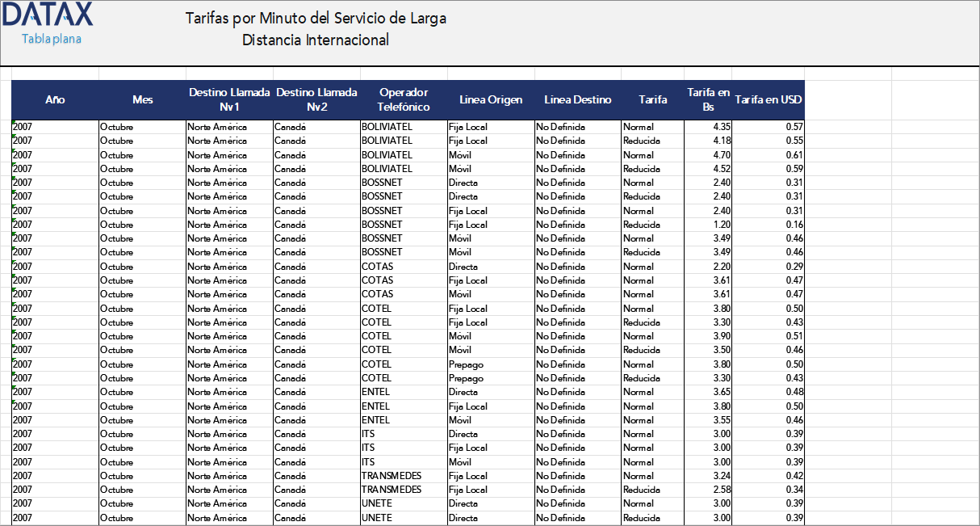Select the COTEL Bs tariff 3.90
The height and width of the screenshot is (526, 980).
(x=708, y=336)
